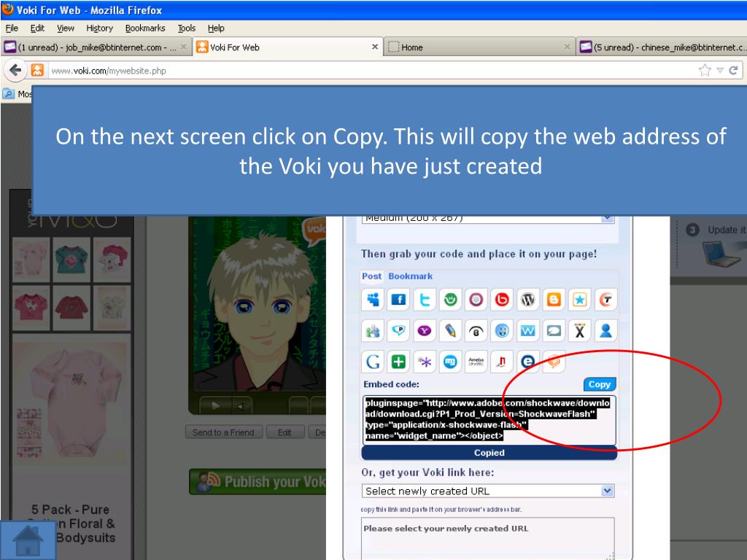Image resolution: width=747 pixels, height=560 pixels.
Task: Click Publish your Voki green button
Action: [x=258, y=481]
